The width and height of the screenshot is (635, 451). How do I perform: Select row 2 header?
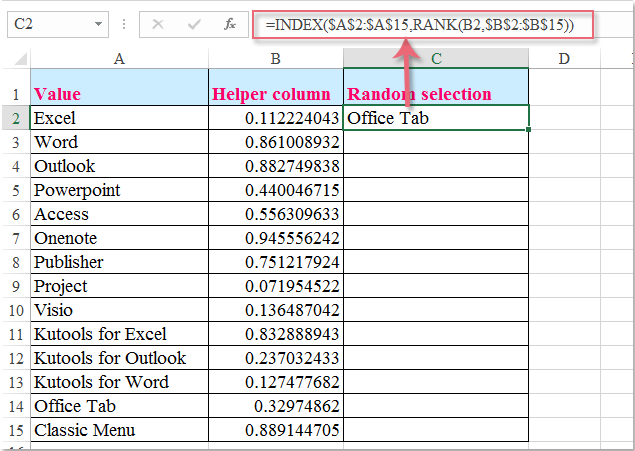click(16, 118)
